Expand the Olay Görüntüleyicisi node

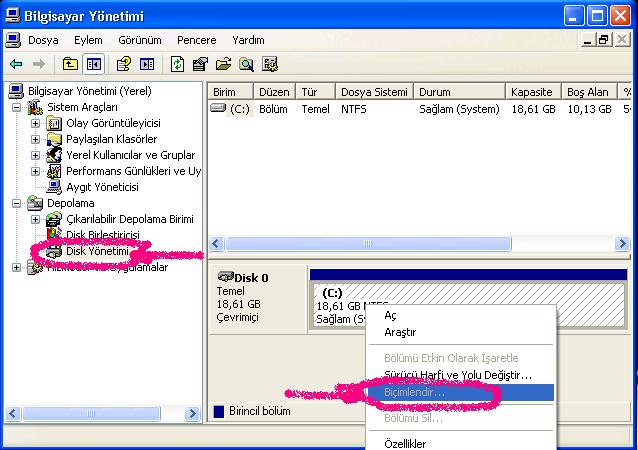(x=35, y=123)
